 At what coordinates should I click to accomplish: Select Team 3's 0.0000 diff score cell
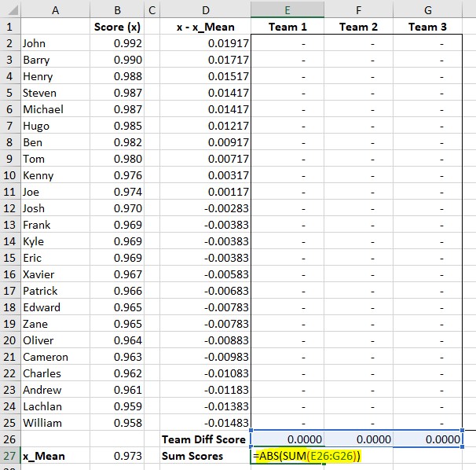pyautogui.click(x=427, y=439)
